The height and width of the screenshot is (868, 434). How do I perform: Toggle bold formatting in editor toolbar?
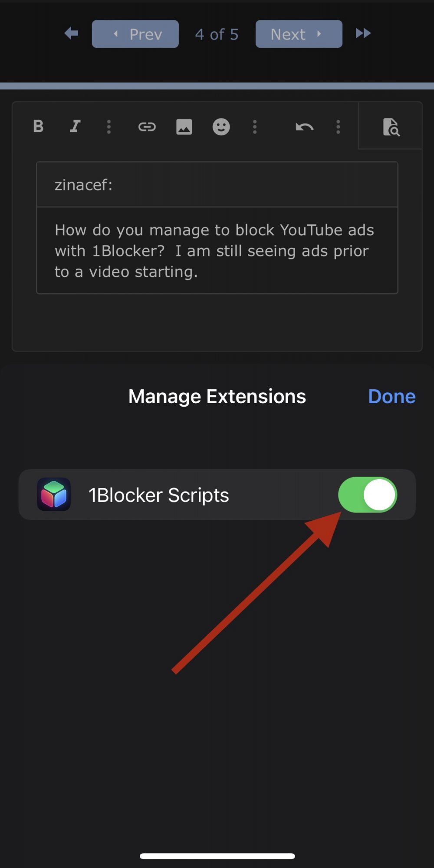(38, 126)
